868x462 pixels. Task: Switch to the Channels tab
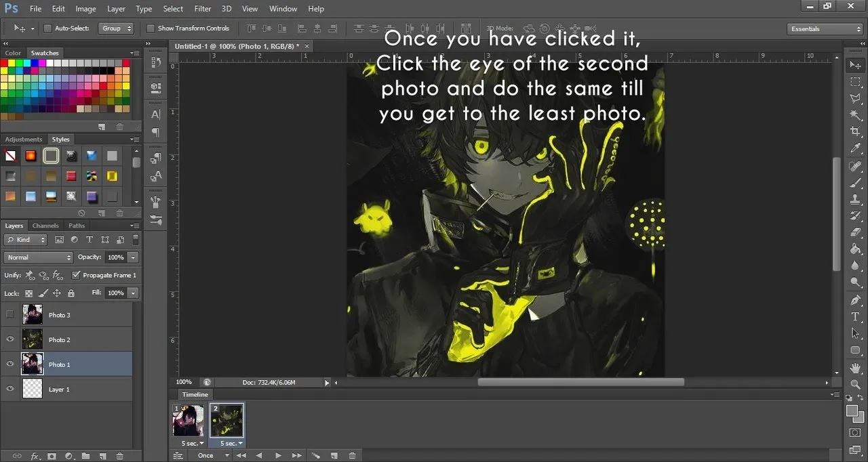click(45, 226)
